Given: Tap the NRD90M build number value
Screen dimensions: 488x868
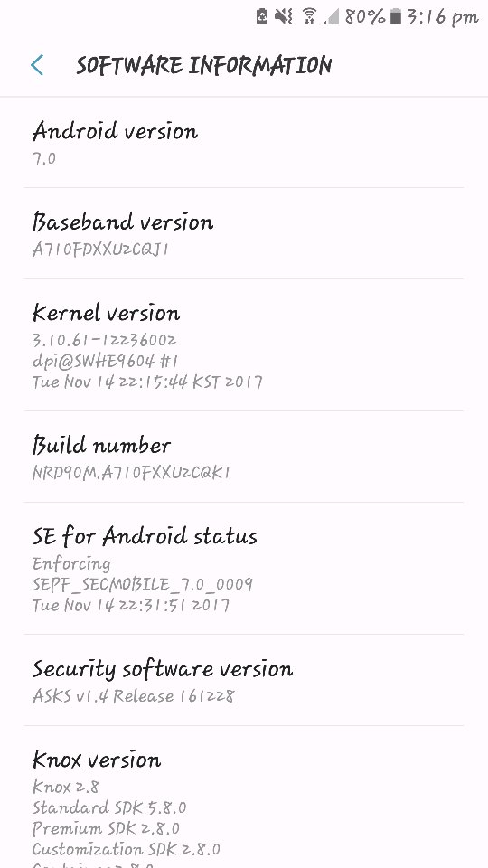Looking at the screenshot, I should coord(131,472).
